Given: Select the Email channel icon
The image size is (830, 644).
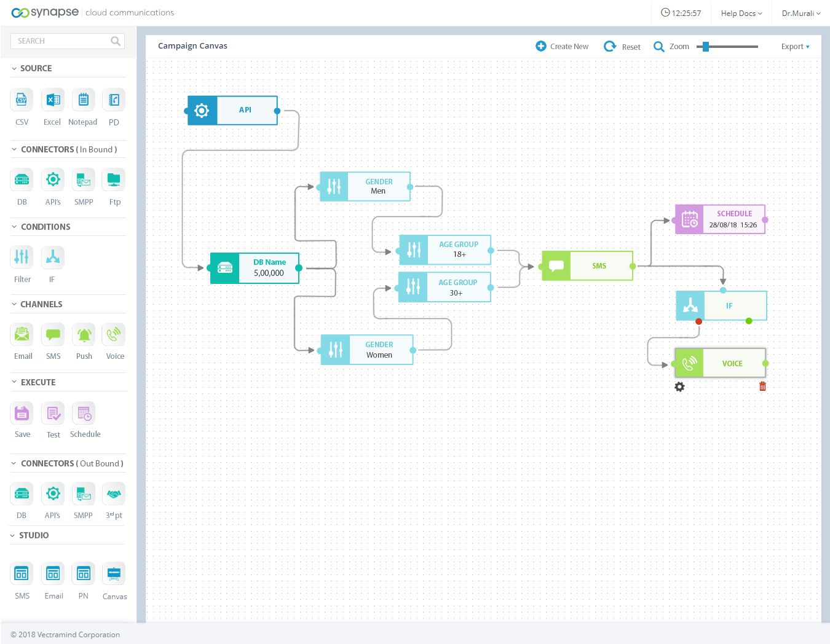Looking at the screenshot, I should tap(22, 335).
